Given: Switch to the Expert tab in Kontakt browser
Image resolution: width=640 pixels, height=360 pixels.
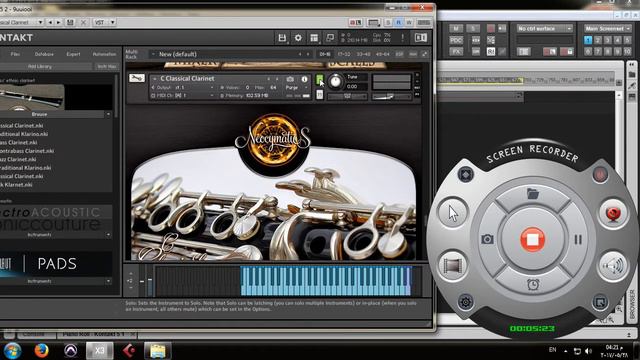Looking at the screenshot, I should (73, 54).
